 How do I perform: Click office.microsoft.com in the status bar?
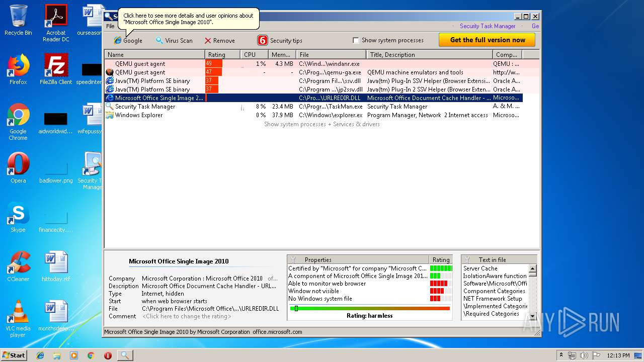pyautogui.click(x=277, y=332)
